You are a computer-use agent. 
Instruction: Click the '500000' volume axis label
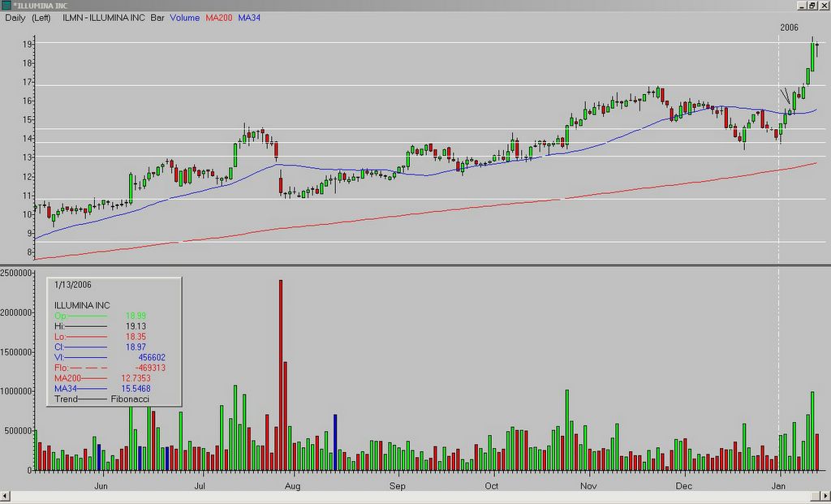click(18, 432)
